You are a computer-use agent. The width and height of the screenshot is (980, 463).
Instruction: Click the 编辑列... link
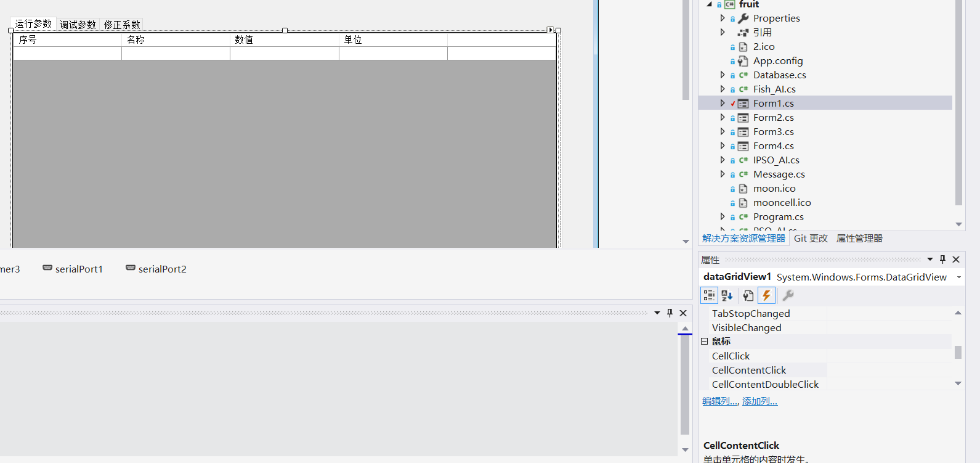pyautogui.click(x=720, y=401)
